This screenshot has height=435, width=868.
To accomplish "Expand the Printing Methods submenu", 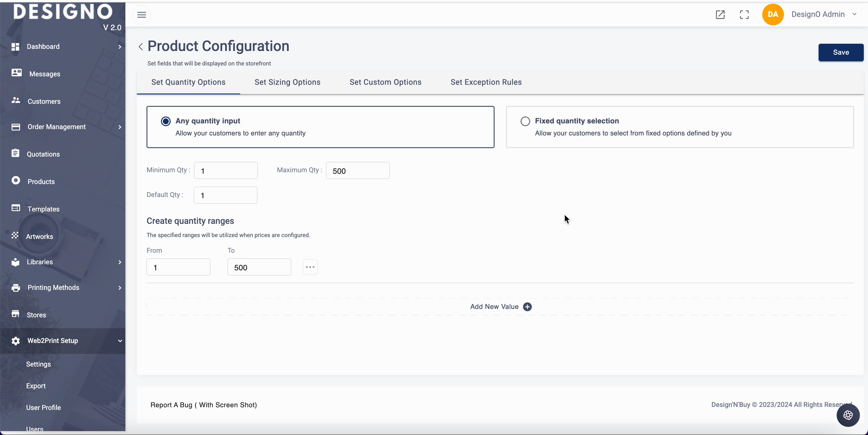I will point(120,288).
